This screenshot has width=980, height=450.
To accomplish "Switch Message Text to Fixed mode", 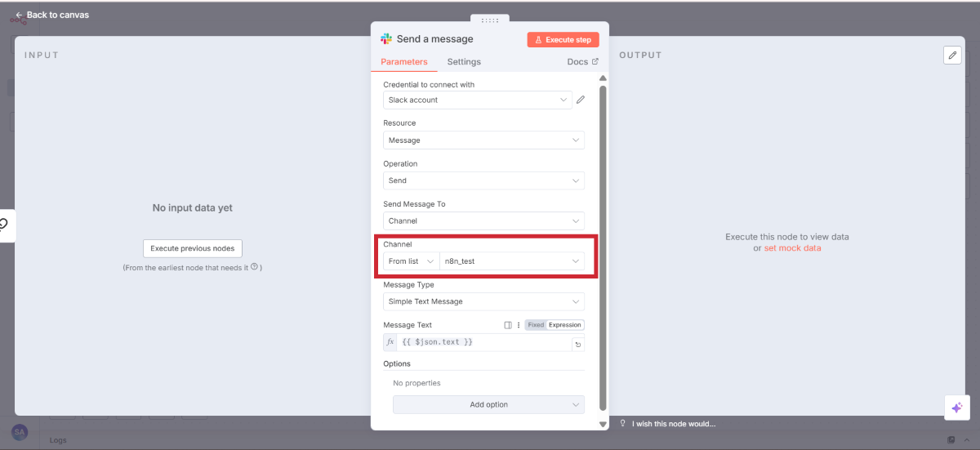I will [536, 325].
